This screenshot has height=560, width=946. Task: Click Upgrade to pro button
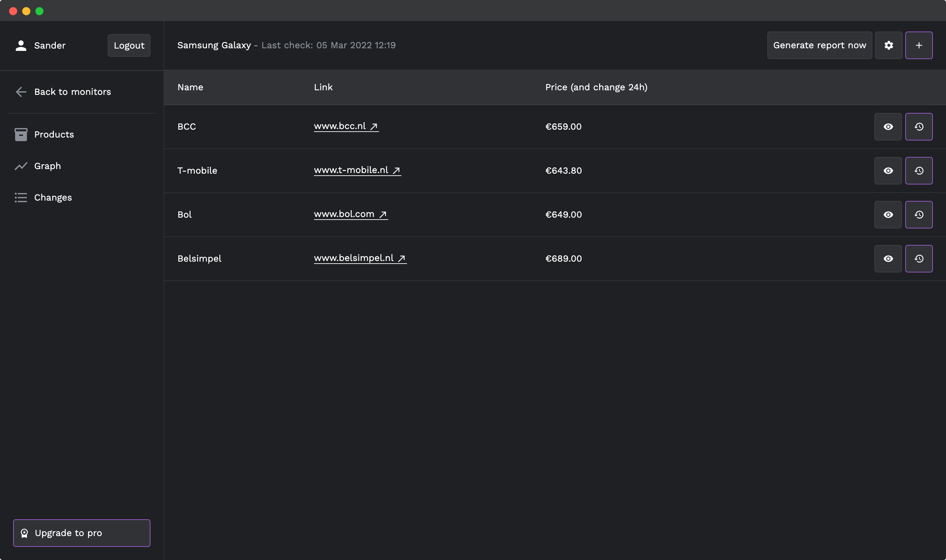pos(81,533)
